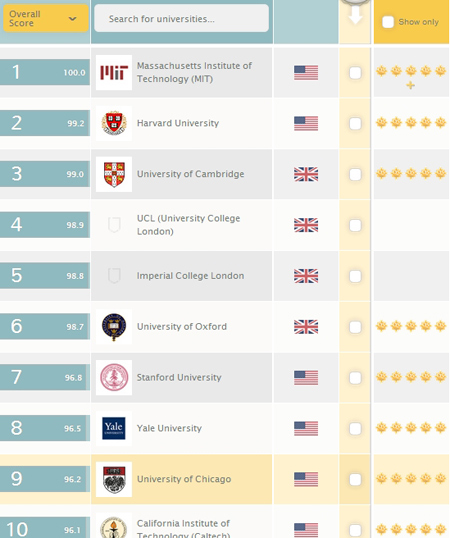Click the University of Oxford crest logo

tap(114, 327)
